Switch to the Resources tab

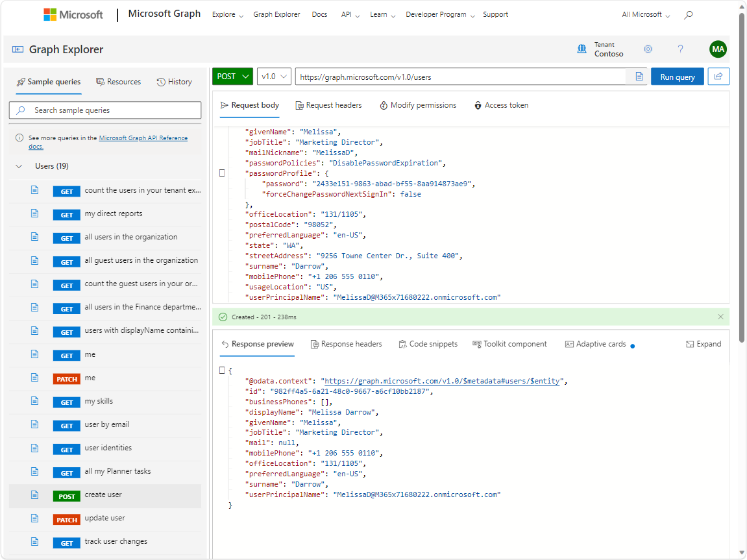tap(119, 82)
